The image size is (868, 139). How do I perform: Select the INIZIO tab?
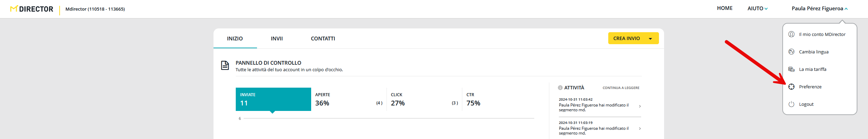(x=235, y=39)
